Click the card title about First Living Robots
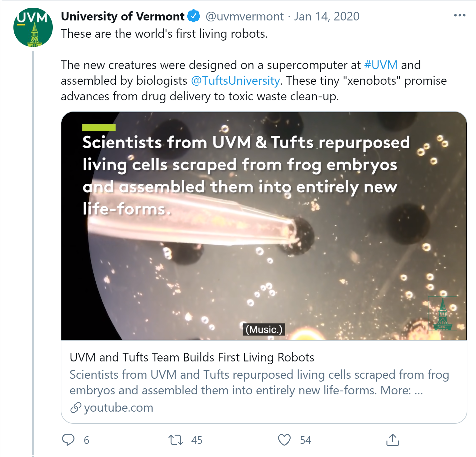Image resolution: width=476 pixels, height=457 pixels. point(192,357)
